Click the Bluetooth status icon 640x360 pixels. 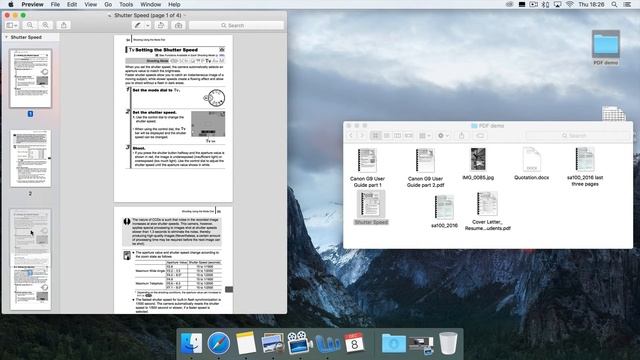[545, 4]
